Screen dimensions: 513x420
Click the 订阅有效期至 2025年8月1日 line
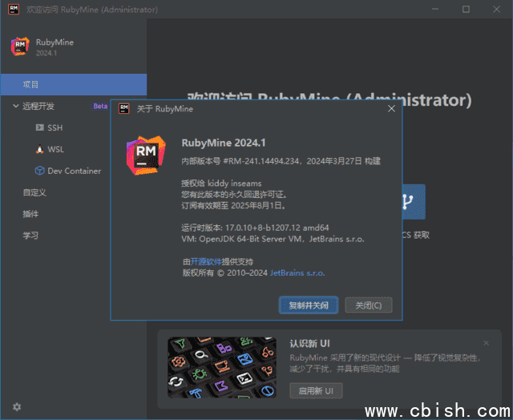point(234,205)
